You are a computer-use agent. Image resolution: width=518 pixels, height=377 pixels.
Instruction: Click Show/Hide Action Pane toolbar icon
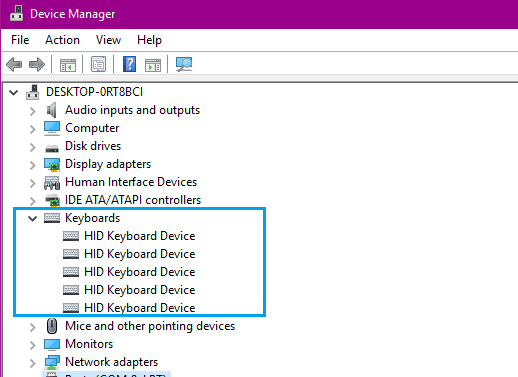153,65
